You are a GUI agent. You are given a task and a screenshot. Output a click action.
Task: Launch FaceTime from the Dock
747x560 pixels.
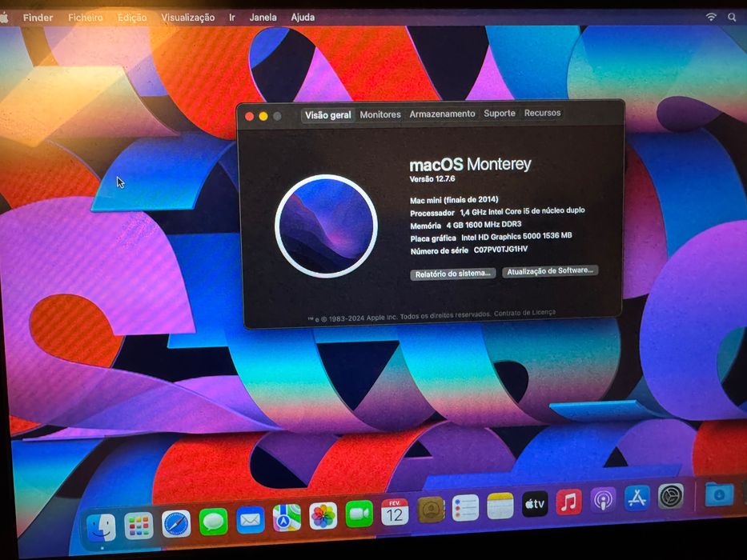pos(359,514)
